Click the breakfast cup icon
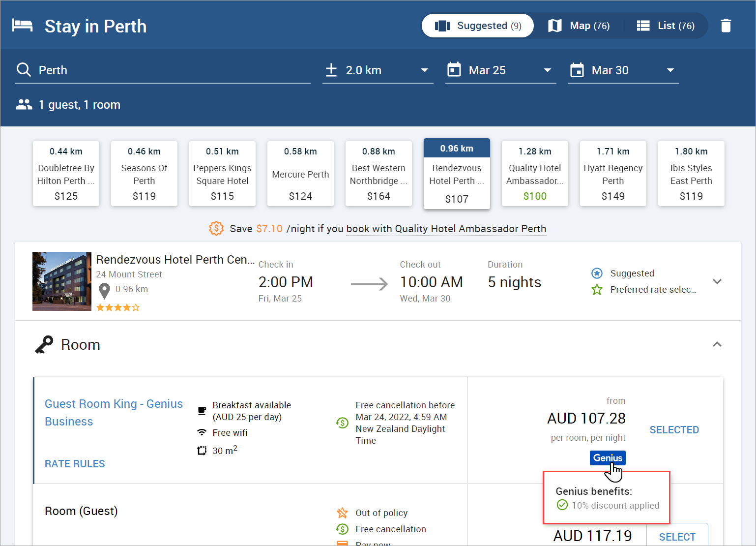The image size is (756, 546). point(202,411)
